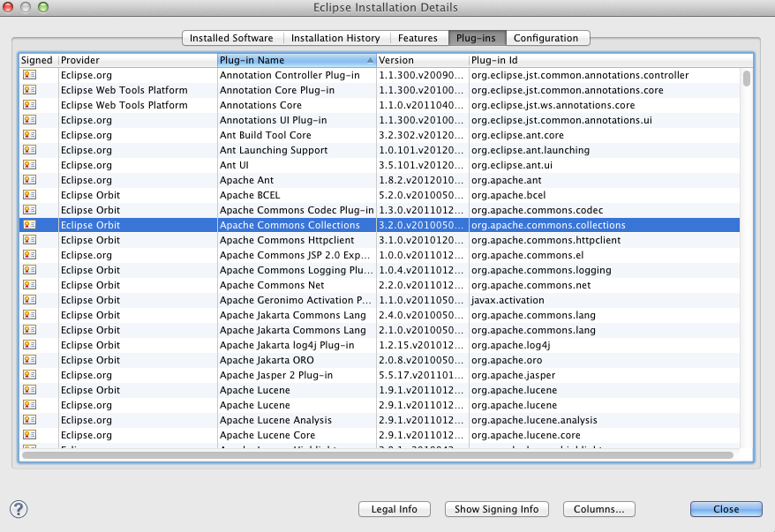Click signed icon for Apache Commons JSP 2.0
The image size is (775, 532).
[x=30, y=255]
